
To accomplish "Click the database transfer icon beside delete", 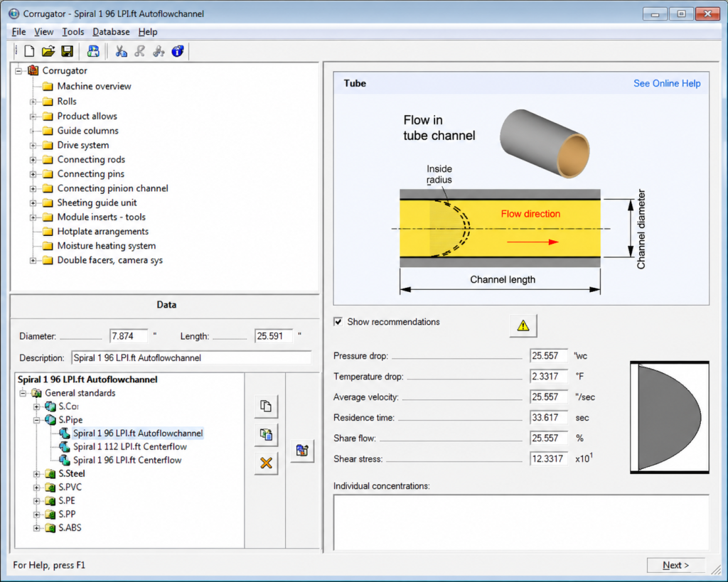I will [302, 451].
